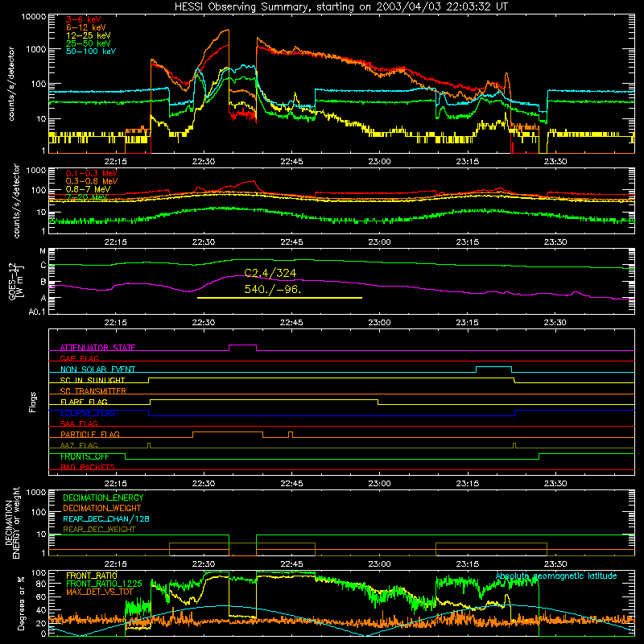Click the 0.1-0.3 MeV legend label

tap(92, 173)
